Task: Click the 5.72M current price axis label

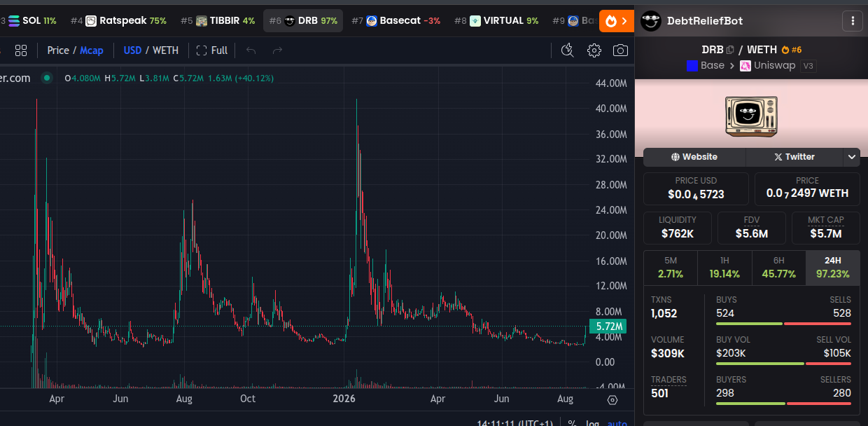Action: pyautogui.click(x=606, y=327)
